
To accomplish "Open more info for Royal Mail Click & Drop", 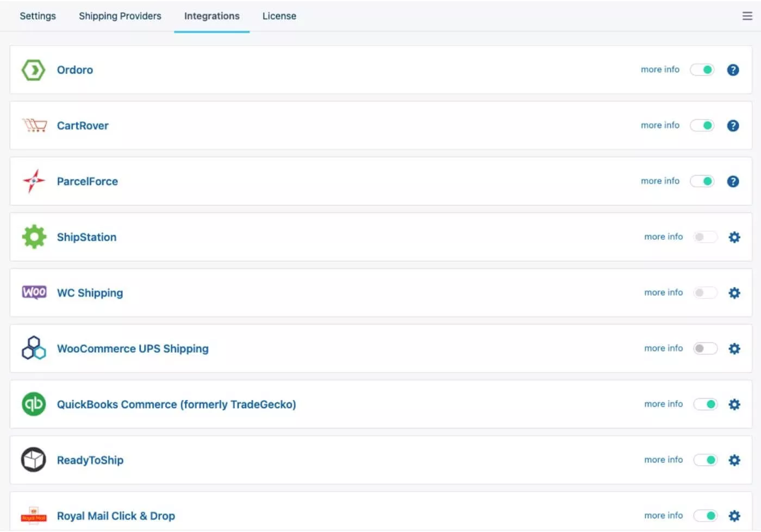I will (x=663, y=515).
